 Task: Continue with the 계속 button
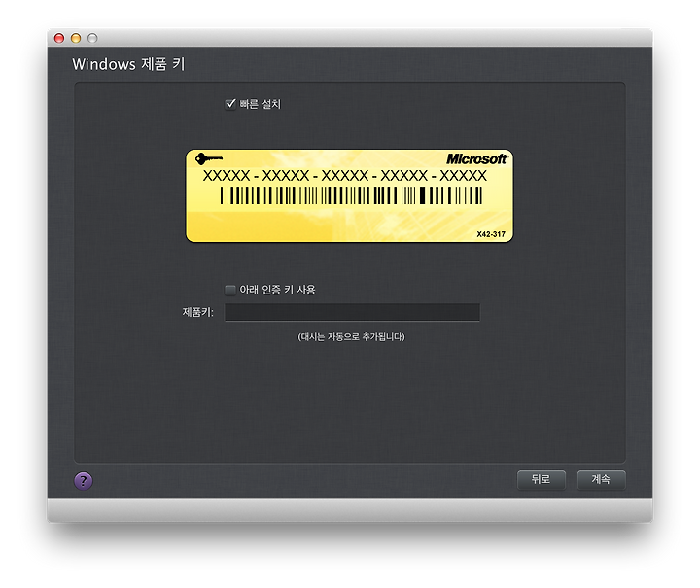[x=602, y=479]
